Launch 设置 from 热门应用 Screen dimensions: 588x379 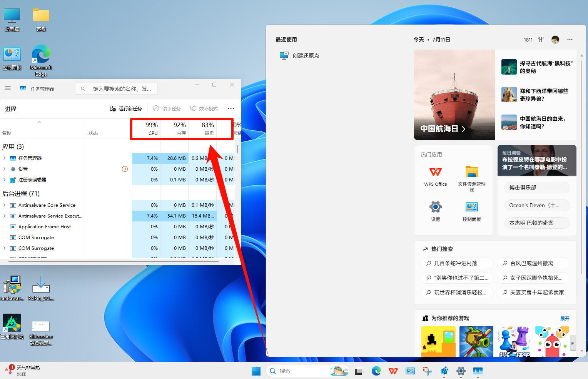pyautogui.click(x=436, y=211)
